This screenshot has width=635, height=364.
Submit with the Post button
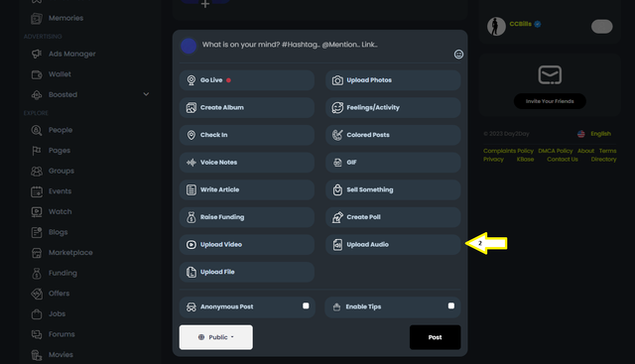tap(435, 337)
